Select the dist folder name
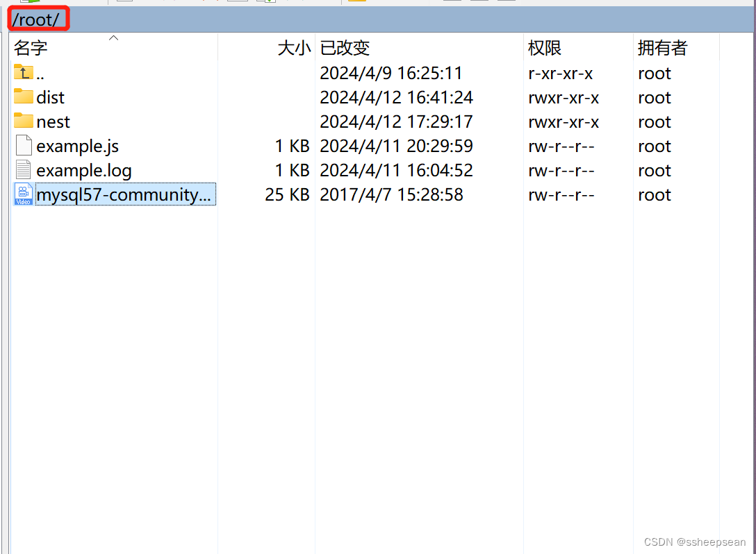This screenshot has width=756, height=554. tap(50, 97)
